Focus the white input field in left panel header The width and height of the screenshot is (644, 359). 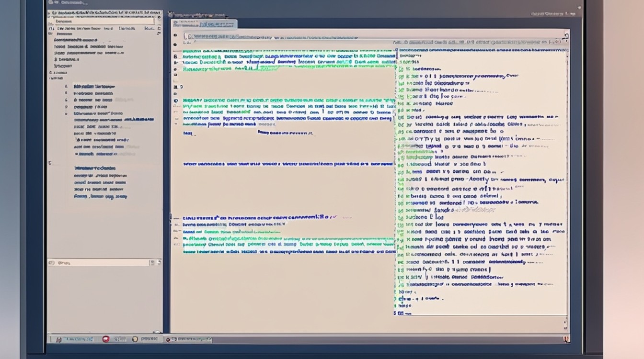point(104,21)
